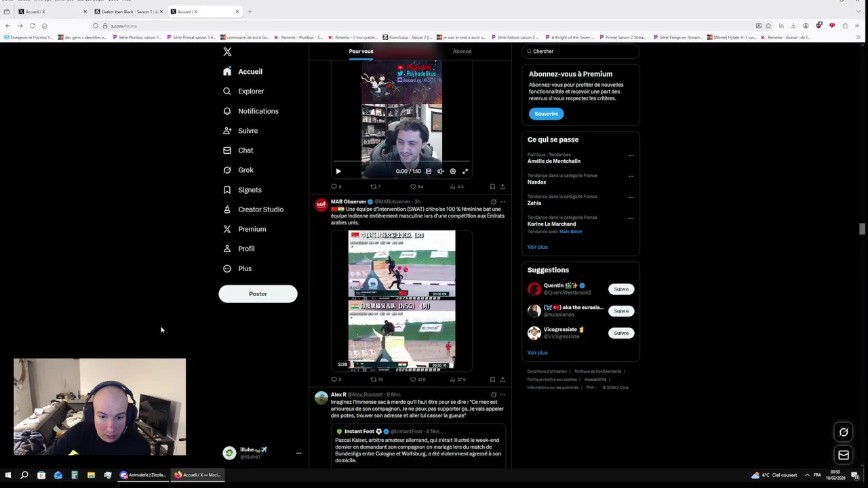Reply to the MAB Observer post
This screenshot has height=488, width=868.
(x=336, y=380)
